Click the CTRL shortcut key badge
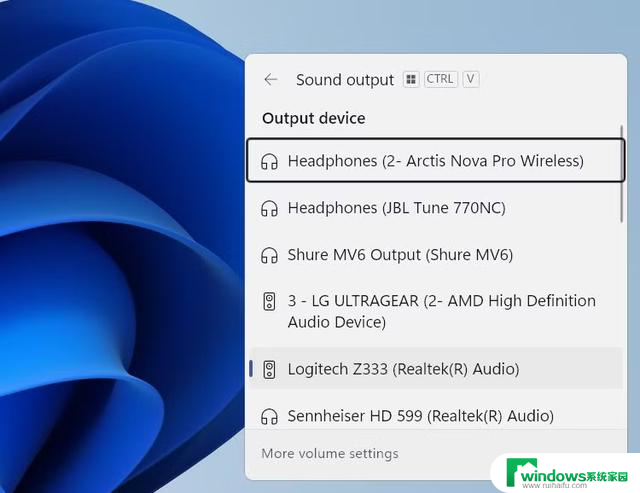Screen dimensions: 640x493 (440, 79)
